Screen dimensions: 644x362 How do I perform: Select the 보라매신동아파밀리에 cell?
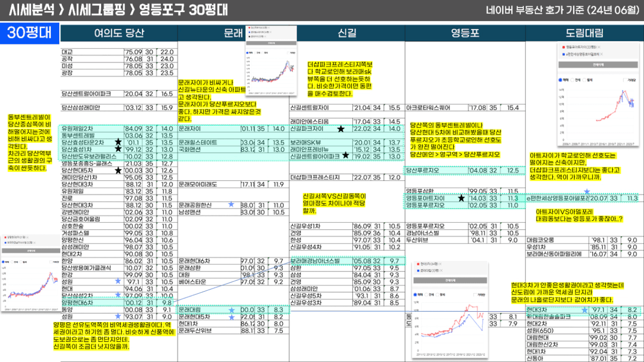click(x=557, y=254)
